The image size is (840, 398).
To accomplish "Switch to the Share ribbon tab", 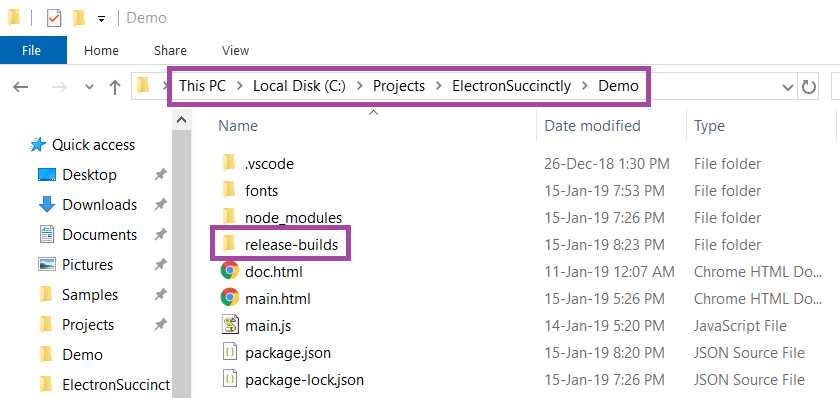I will pyautogui.click(x=170, y=50).
